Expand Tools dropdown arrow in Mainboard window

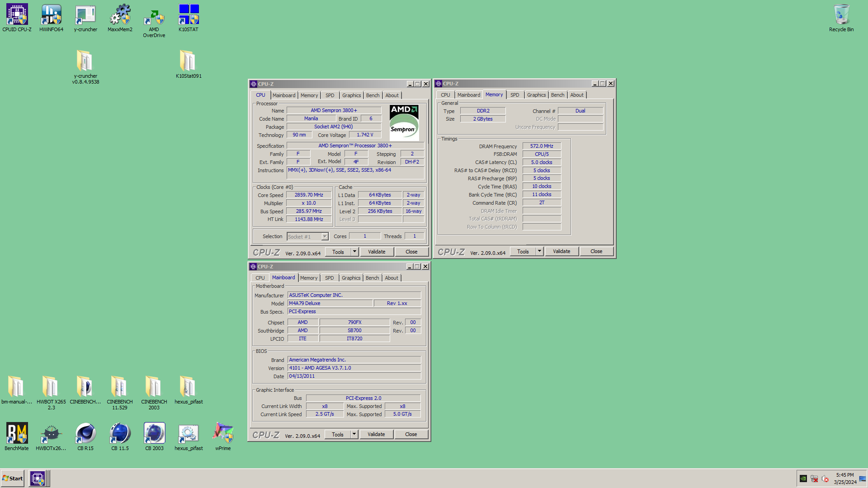[354, 434]
